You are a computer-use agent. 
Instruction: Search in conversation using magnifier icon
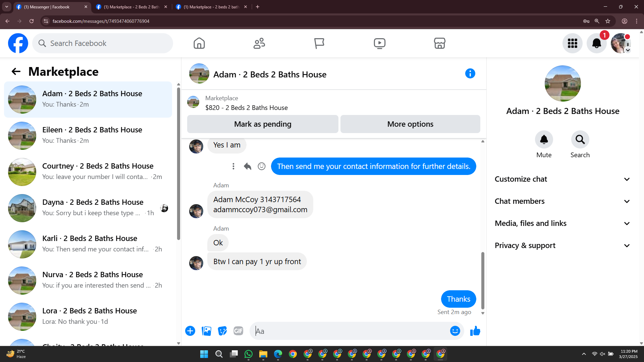point(580,139)
